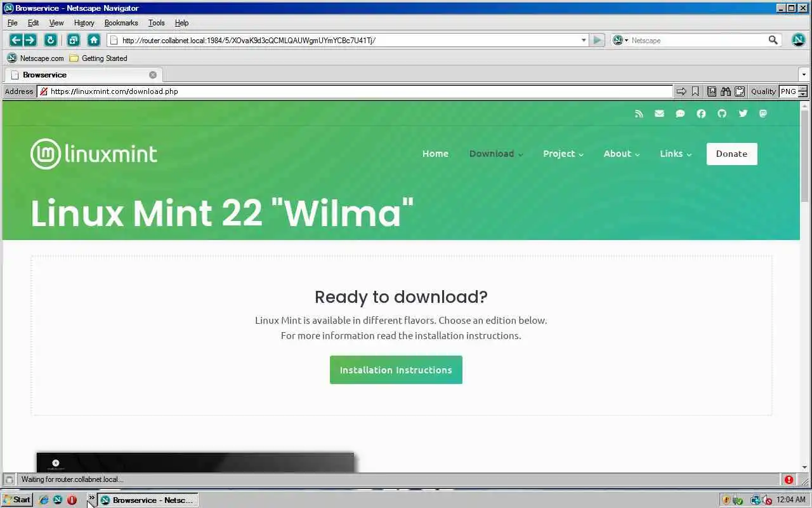
Task: Click the status bar page icon at left
Action: [9, 479]
